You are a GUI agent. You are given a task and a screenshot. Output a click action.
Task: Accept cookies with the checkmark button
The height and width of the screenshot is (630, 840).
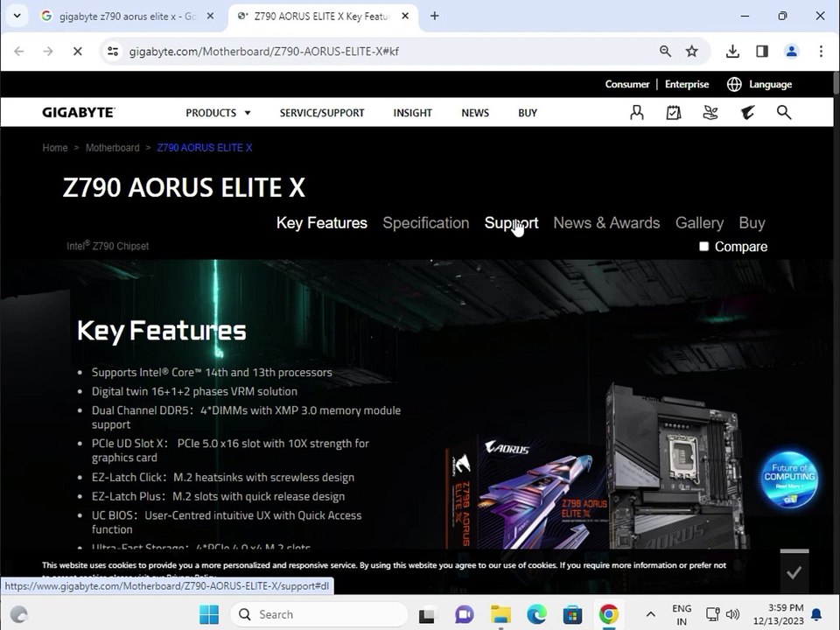coord(794,572)
